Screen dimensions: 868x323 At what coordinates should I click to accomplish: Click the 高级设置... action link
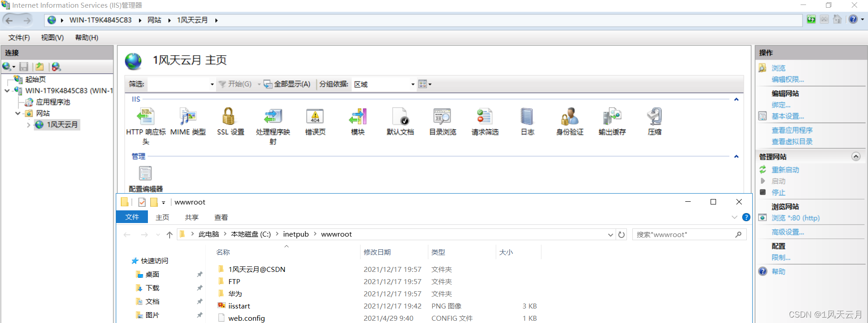[787, 233]
